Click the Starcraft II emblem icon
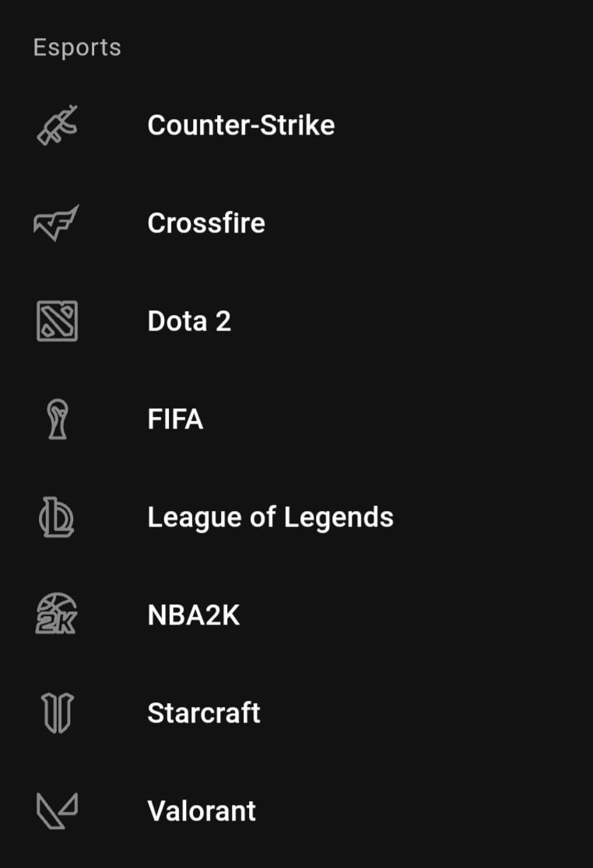The width and height of the screenshot is (593, 868). point(57,713)
